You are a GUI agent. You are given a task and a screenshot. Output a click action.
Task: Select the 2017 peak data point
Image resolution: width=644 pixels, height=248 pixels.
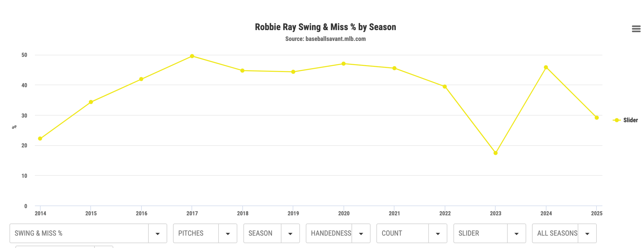point(192,56)
